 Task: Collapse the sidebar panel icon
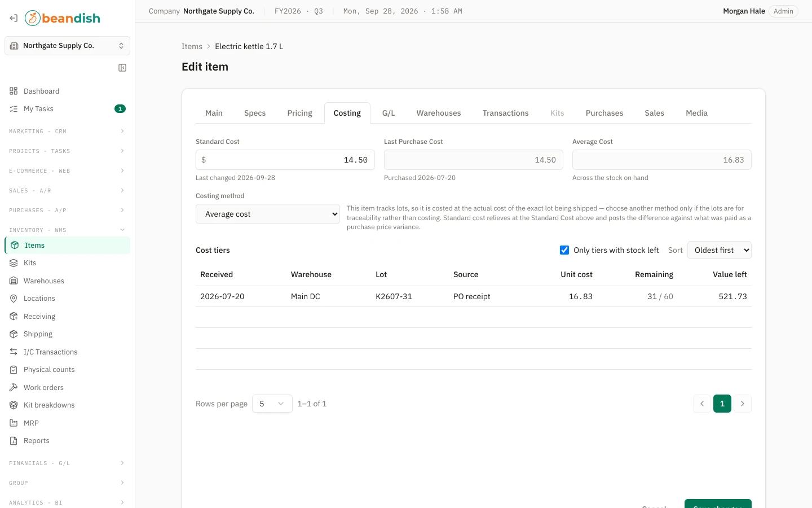[122, 68]
